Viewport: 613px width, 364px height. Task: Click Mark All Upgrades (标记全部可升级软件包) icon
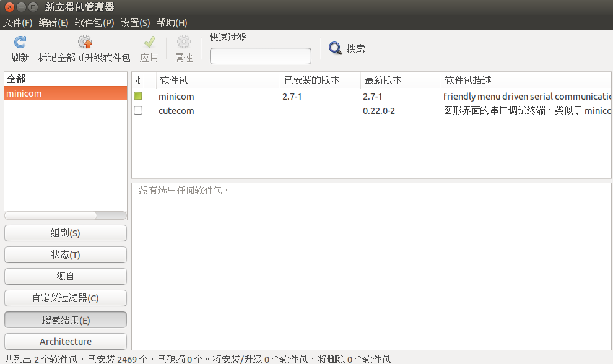pyautogui.click(x=84, y=42)
